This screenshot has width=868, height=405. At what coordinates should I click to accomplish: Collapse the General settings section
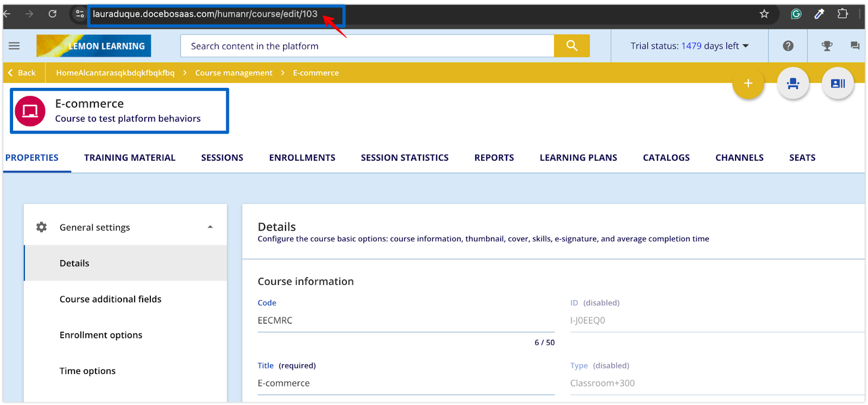click(x=210, y=227)
